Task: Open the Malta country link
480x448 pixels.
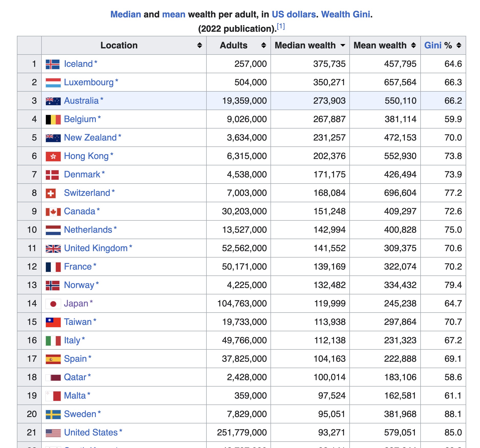Action: [x=75, y=396]
